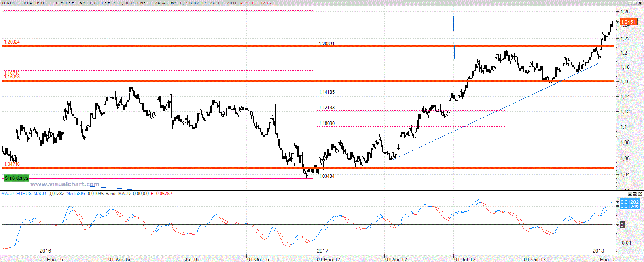This screenshot has width=644, height=262.
Task: Close the EURUS price chart pane
Action: click(640, 3)
